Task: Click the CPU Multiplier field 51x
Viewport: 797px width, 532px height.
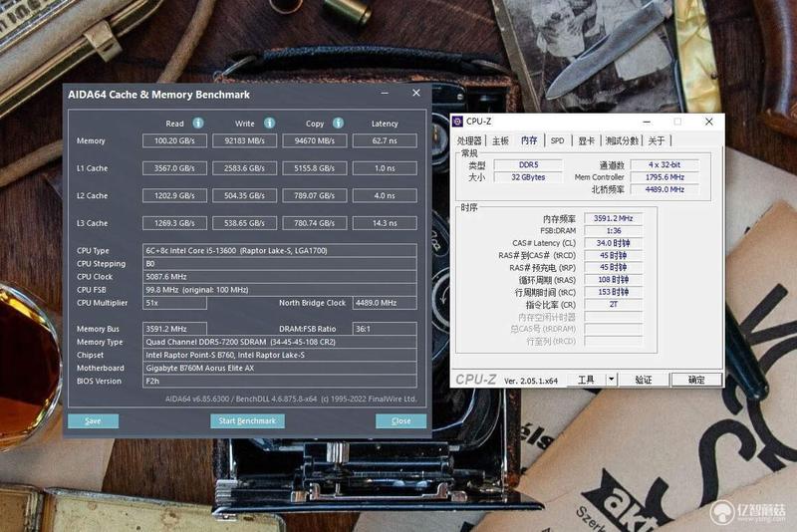Action: coord(175,303)
